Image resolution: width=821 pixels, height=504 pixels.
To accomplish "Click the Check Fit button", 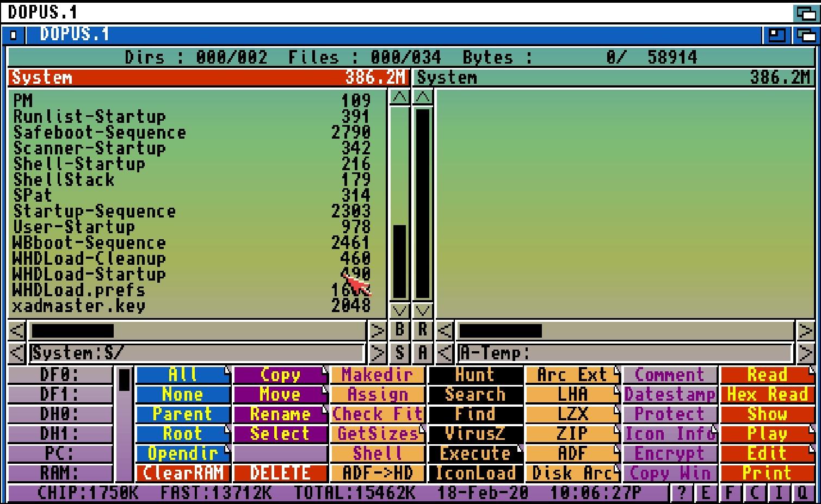I will coord(378,414).
